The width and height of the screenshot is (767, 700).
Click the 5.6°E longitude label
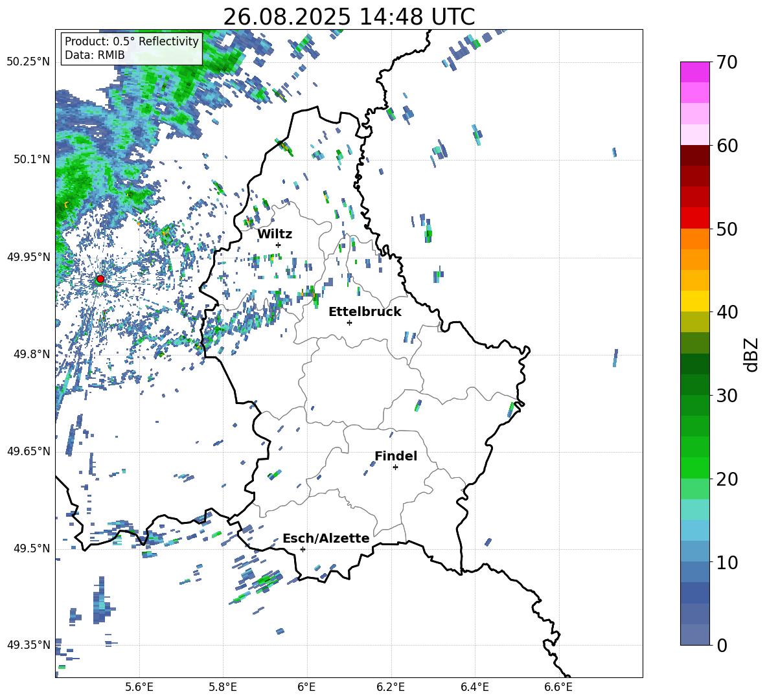pos(139,687)
